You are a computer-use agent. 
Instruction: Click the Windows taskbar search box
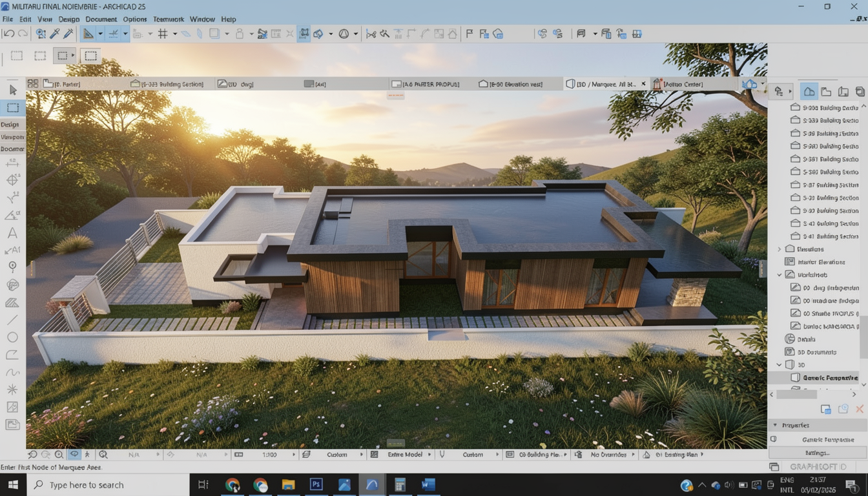tap(110, 485)
